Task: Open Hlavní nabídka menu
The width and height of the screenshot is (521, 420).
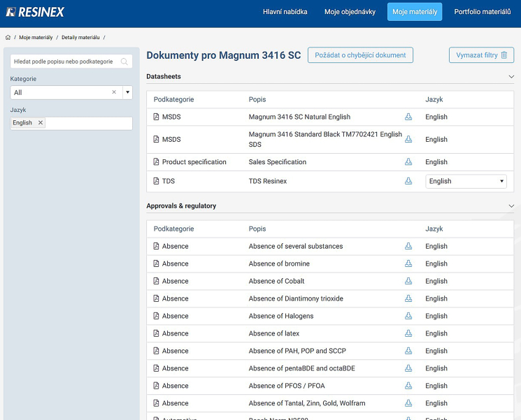Action: [285, 12]
